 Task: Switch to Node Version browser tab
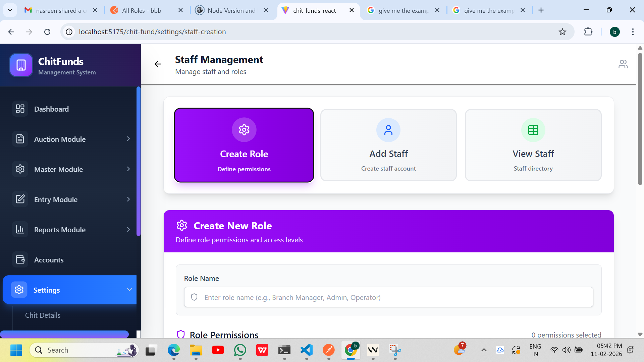tap(231, 10)
